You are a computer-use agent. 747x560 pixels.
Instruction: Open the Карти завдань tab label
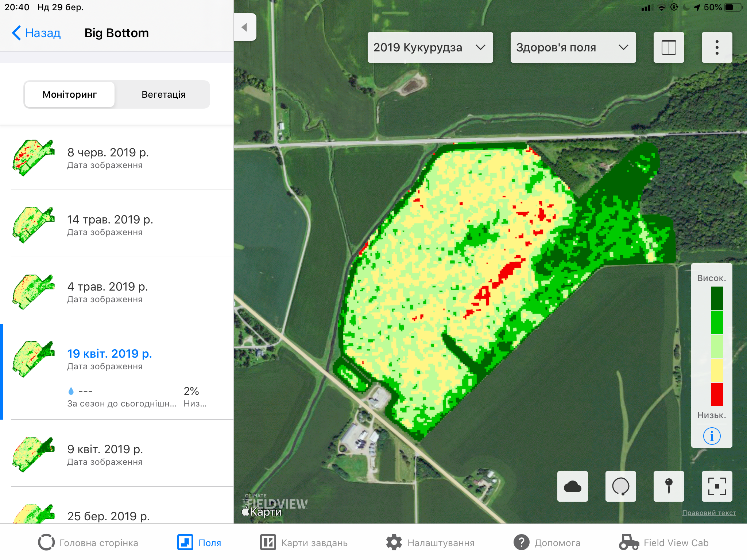click(314, 543)
